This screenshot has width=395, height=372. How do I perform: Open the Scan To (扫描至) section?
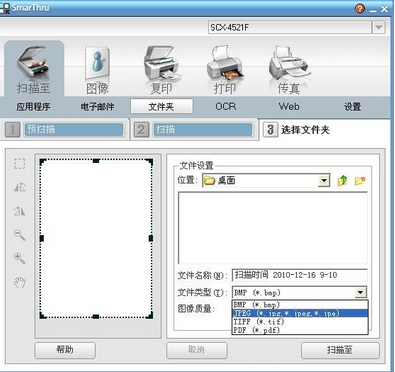(34, 70)
